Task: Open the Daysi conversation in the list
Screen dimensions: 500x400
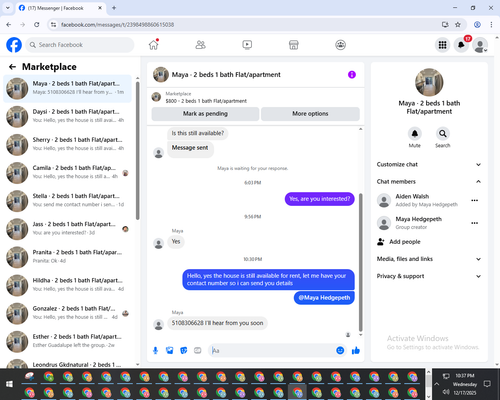Action: click(x=67, y=116)
